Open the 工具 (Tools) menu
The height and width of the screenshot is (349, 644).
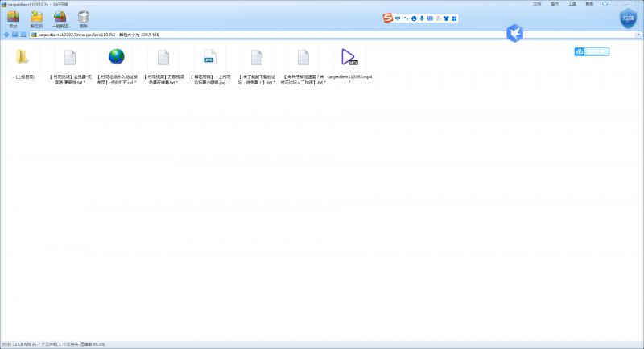point(572,3)
